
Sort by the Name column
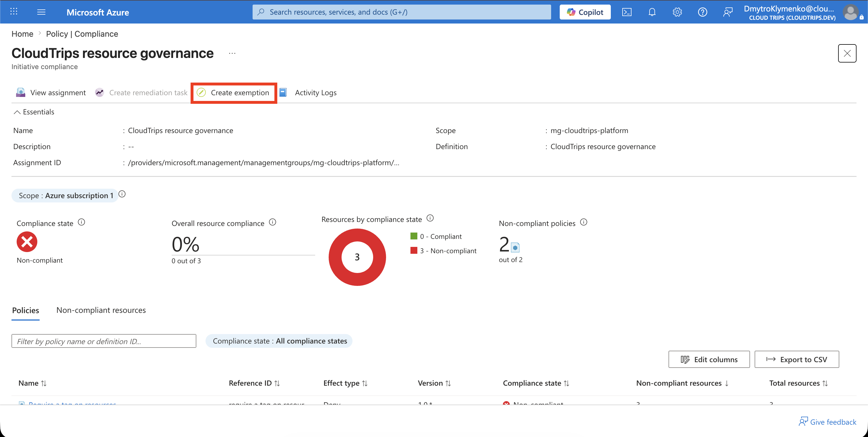(32, 383)
